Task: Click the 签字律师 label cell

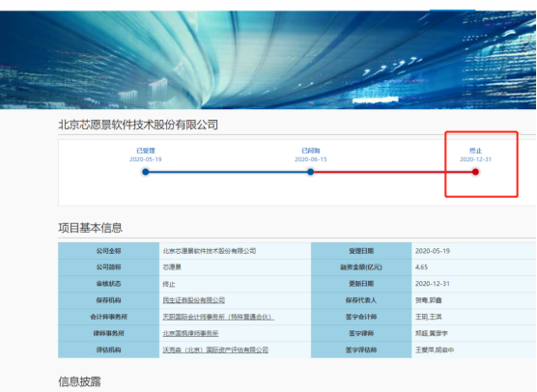Action: pos(361,333)
